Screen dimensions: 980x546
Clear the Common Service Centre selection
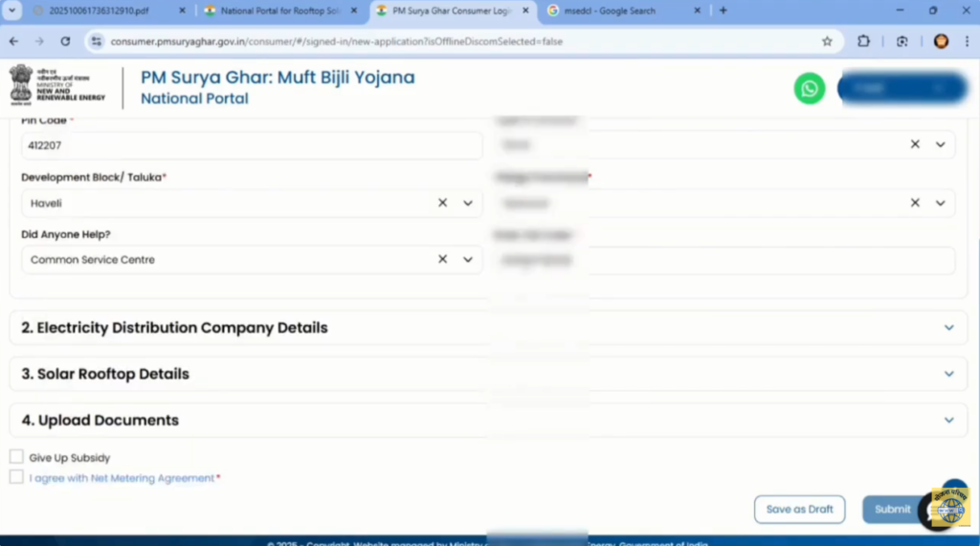click(x=442, y=259)
